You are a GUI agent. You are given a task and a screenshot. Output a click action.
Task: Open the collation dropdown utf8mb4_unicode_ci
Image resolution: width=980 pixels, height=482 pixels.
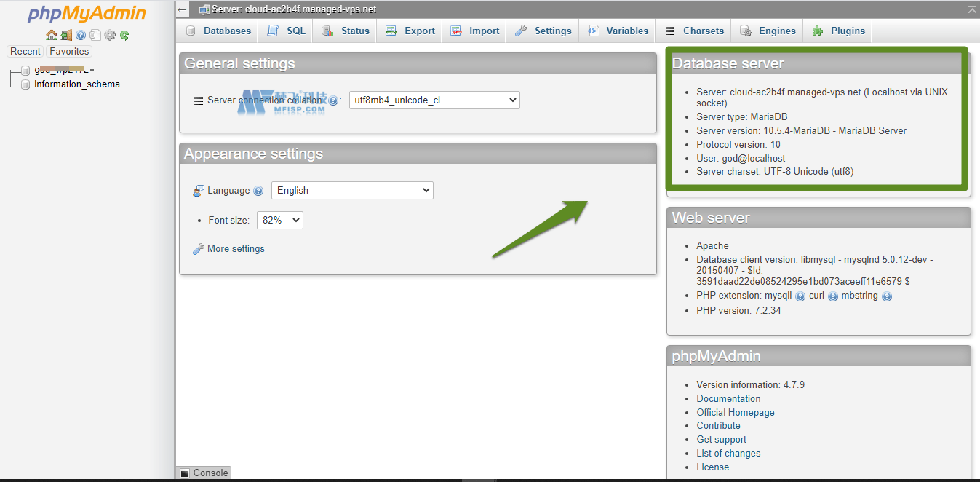434,100
